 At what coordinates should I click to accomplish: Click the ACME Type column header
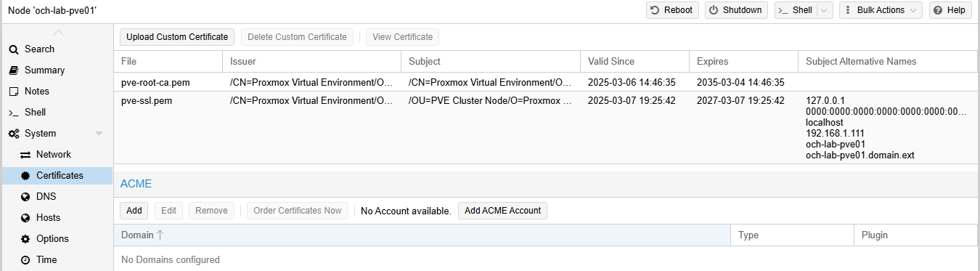(793, 235)
